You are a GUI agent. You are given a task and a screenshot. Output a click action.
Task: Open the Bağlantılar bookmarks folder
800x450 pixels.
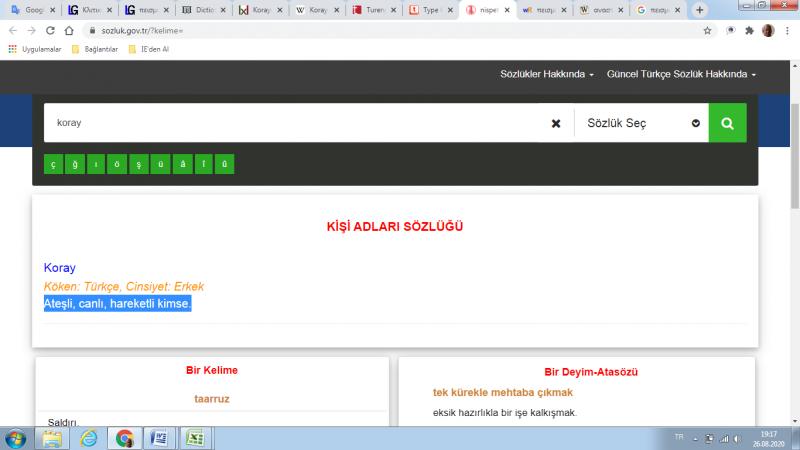tap(95, 49)
